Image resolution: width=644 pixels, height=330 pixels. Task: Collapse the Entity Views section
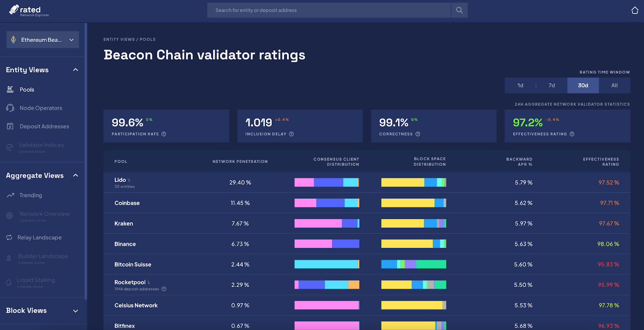pos(75,69)
